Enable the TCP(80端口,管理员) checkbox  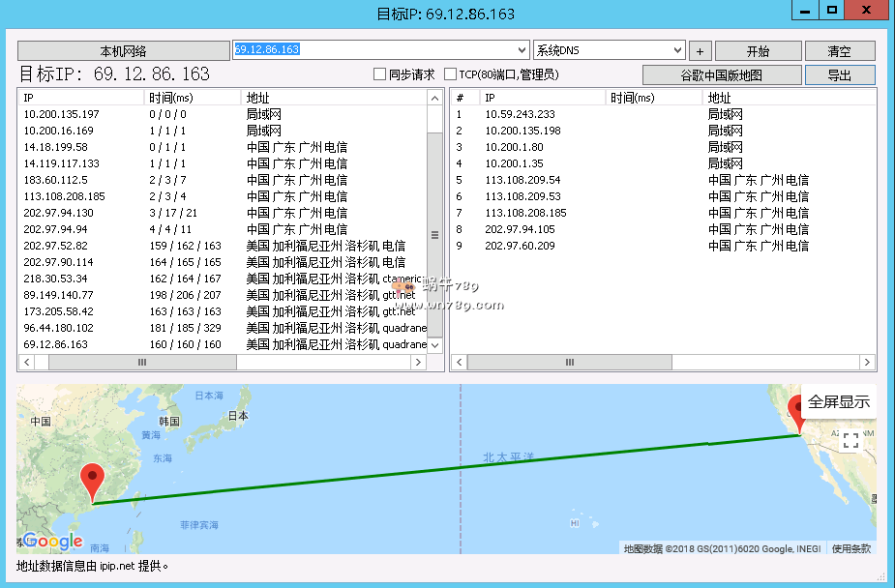click(451, 74)
